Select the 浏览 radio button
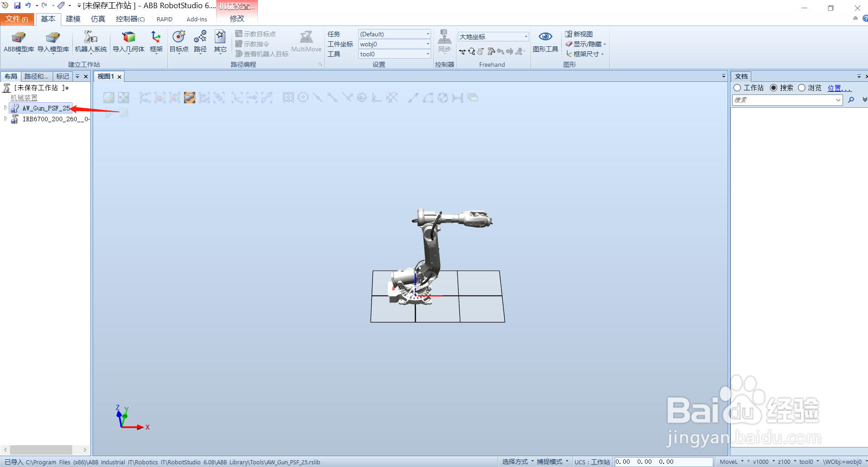The width and height of the screenshot is (868, 467). tap(802, 88)
